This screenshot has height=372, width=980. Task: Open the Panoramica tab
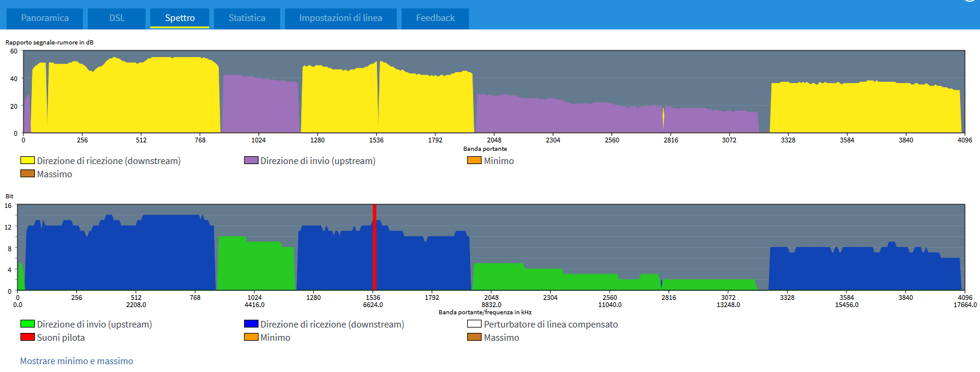(45, 18)
